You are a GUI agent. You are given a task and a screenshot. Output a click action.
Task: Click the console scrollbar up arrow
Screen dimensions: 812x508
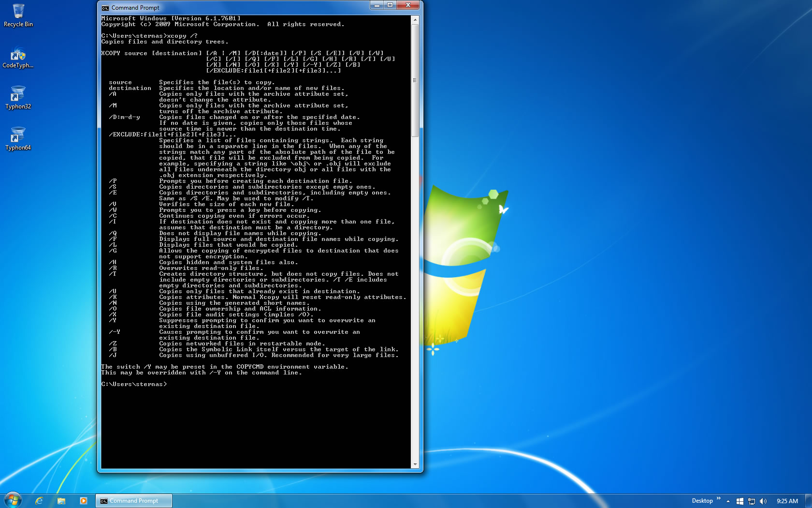tap(415, 19)
